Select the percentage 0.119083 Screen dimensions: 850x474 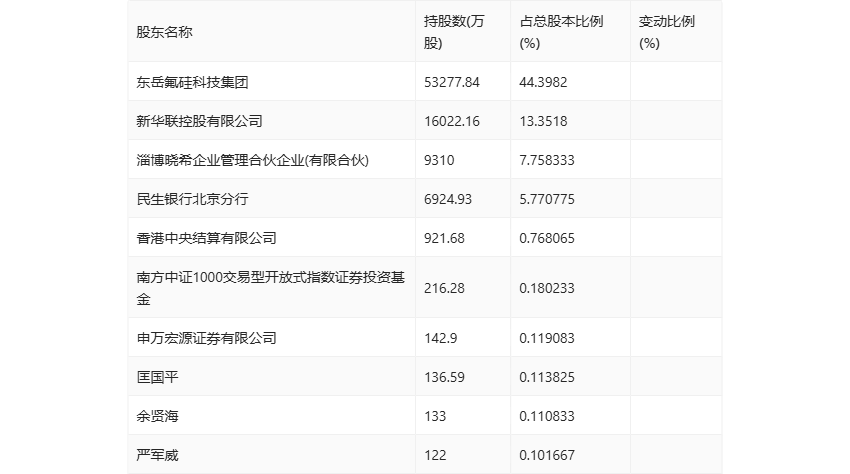(x=547, y=338)
